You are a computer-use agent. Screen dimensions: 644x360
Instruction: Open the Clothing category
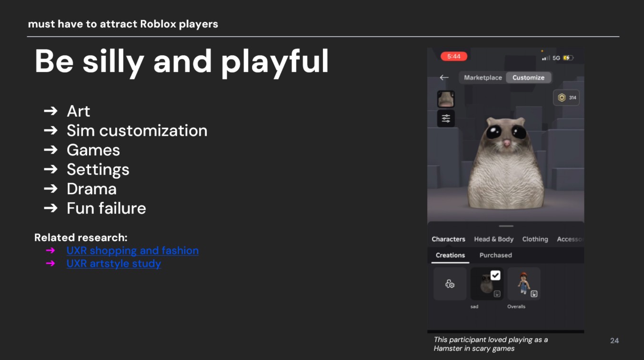tap(535, 239)
